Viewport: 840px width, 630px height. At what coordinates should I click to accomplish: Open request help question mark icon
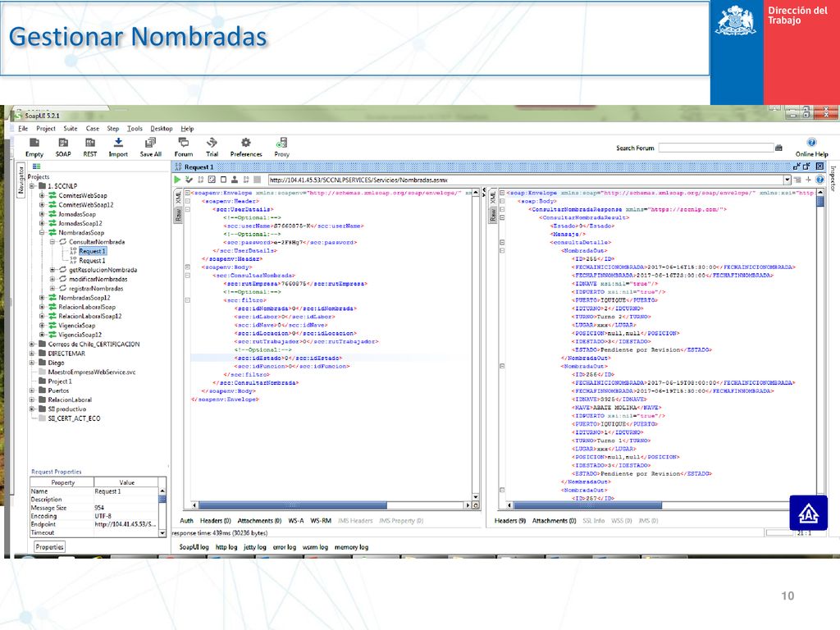[x=819, y=180]
